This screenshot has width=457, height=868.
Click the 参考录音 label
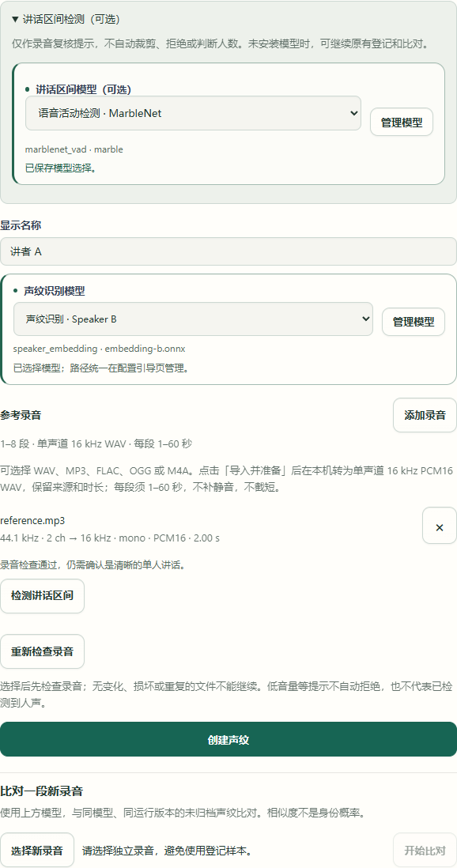pyautogui.click(x=21, y=415)
